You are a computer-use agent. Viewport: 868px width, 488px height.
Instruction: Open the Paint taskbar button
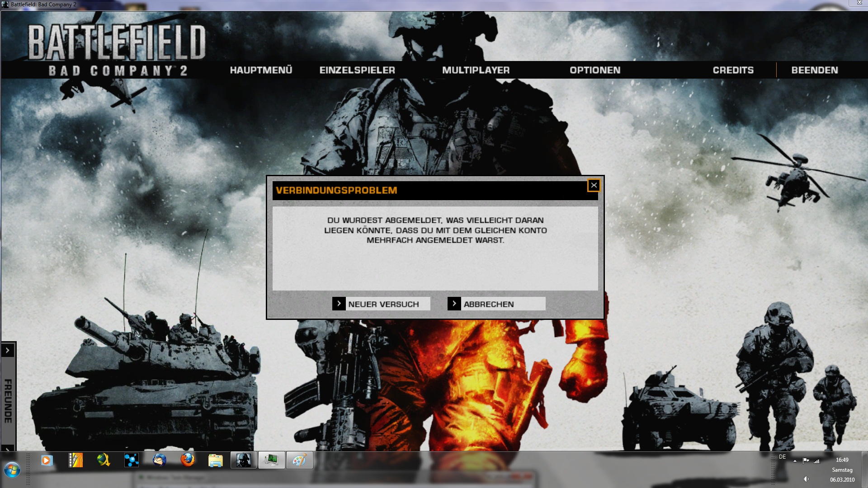click(300, 460)
